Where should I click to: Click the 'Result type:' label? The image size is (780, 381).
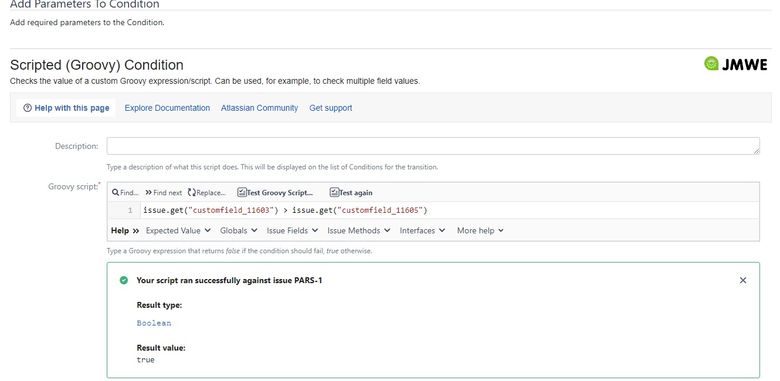[159, 305]
